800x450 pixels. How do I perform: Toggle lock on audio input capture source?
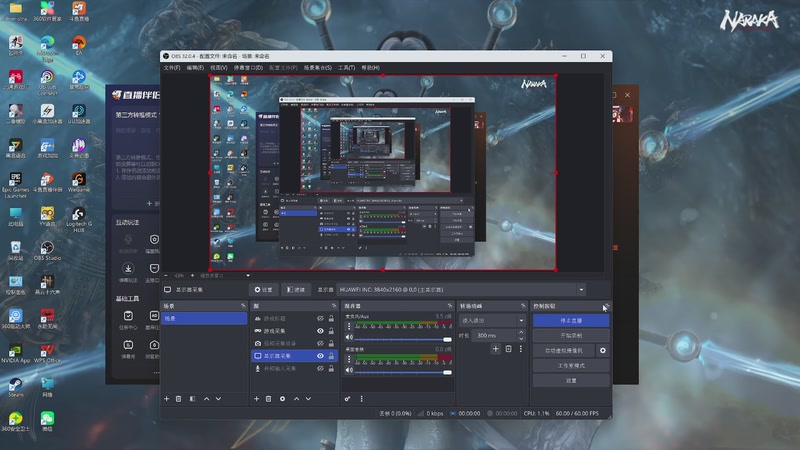[331, 368]
